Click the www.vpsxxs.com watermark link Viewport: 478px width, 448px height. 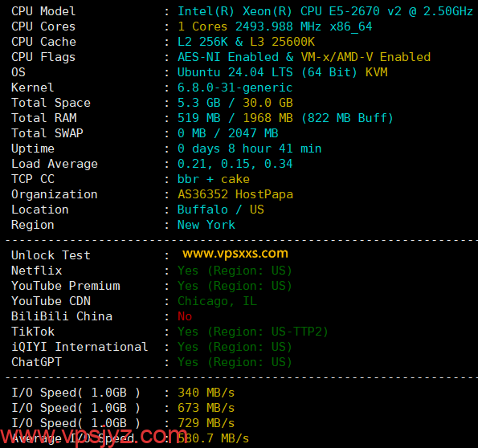click(235, 254)
